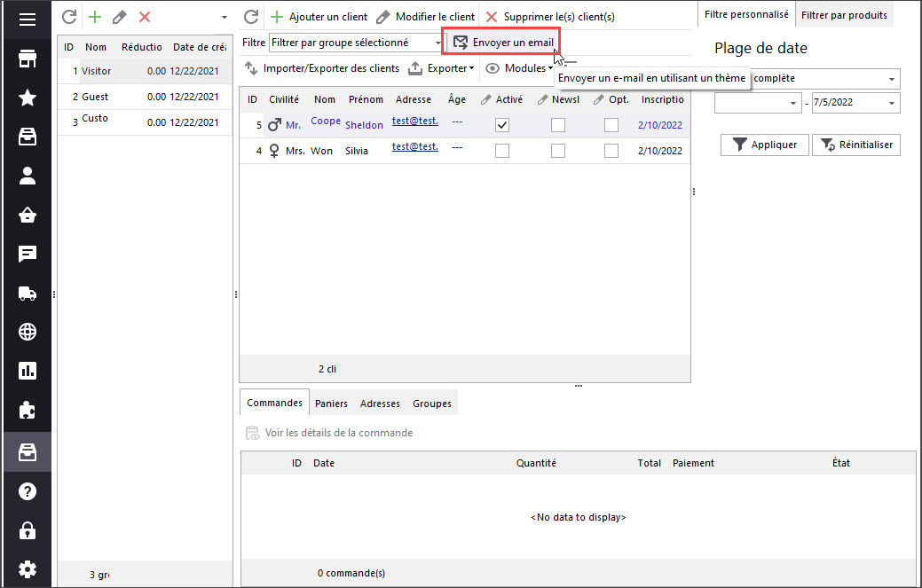The image size is (922, 588).
Task: Sort orders by Paiement column header
Action: pyautogui.click(x=693, y=463)
